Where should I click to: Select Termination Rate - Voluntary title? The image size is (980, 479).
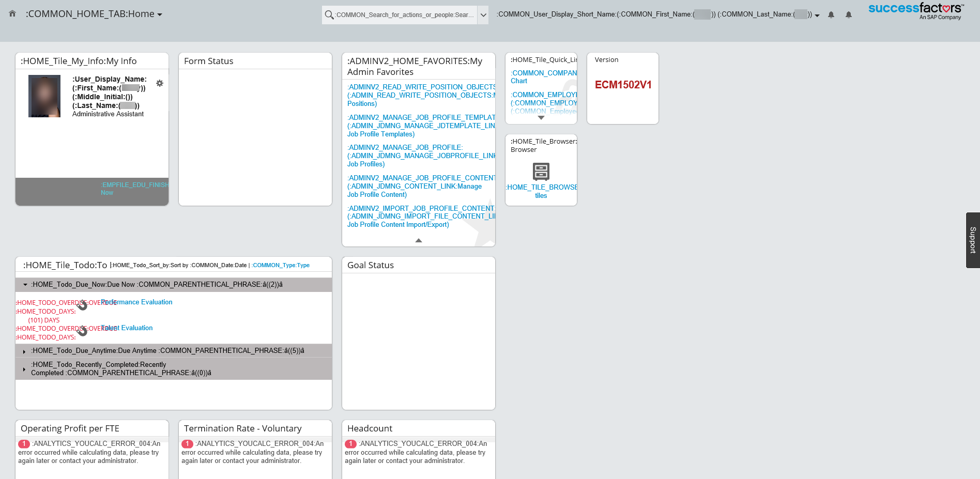tap(243, 428)
